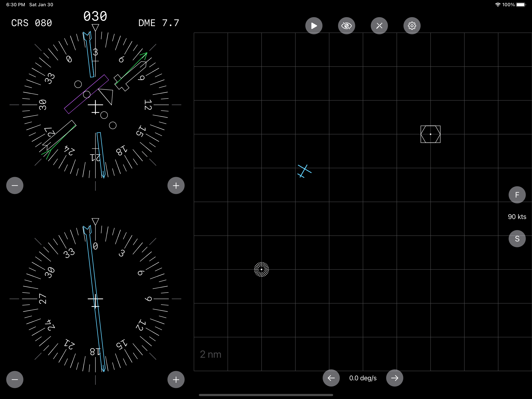Tap the 90 kts speed label
The image size is (532, 399).
click(x=517, y=217)
